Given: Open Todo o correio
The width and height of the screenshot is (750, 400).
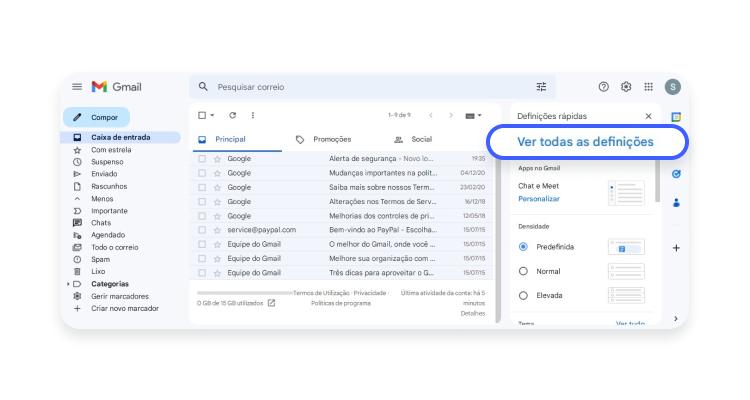Looking at the screenshot, I should click(114, 247).
